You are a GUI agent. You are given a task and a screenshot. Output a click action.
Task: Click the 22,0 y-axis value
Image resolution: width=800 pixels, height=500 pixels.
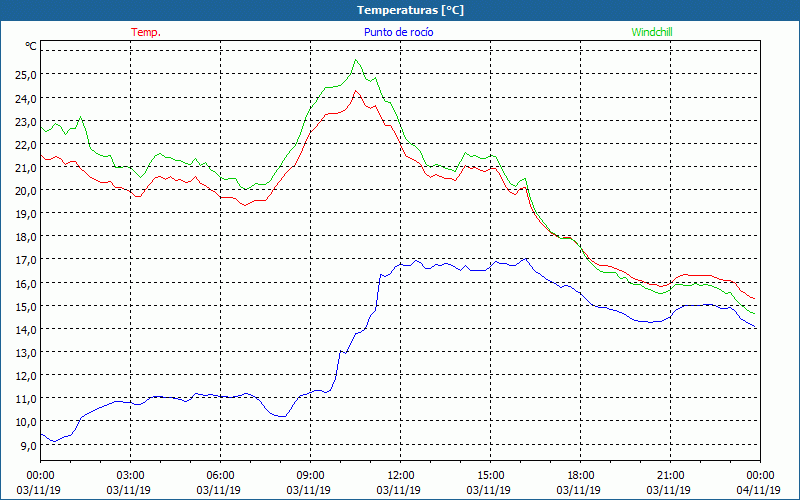(x=26, y=144)
